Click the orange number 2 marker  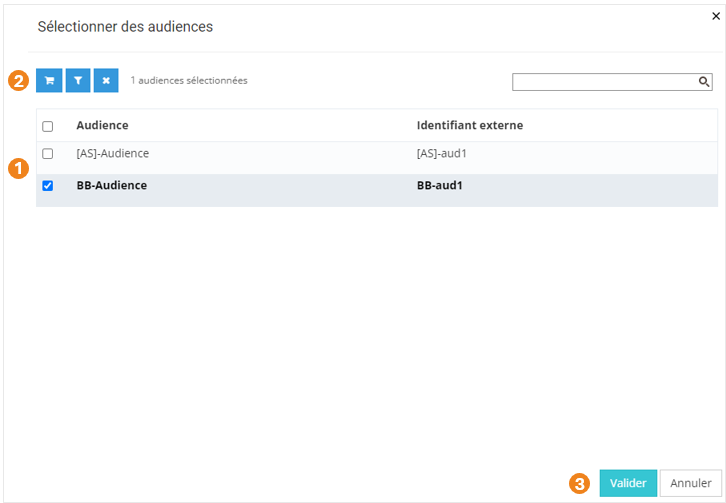(17, 81)
